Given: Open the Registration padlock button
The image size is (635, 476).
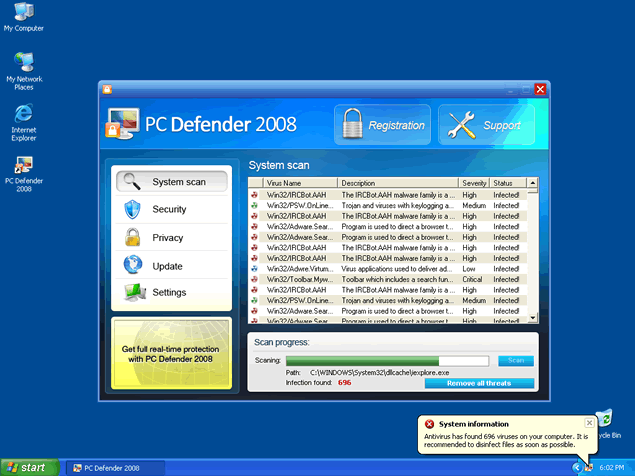Looking at the screenshot, I should (x=381, y=125).
